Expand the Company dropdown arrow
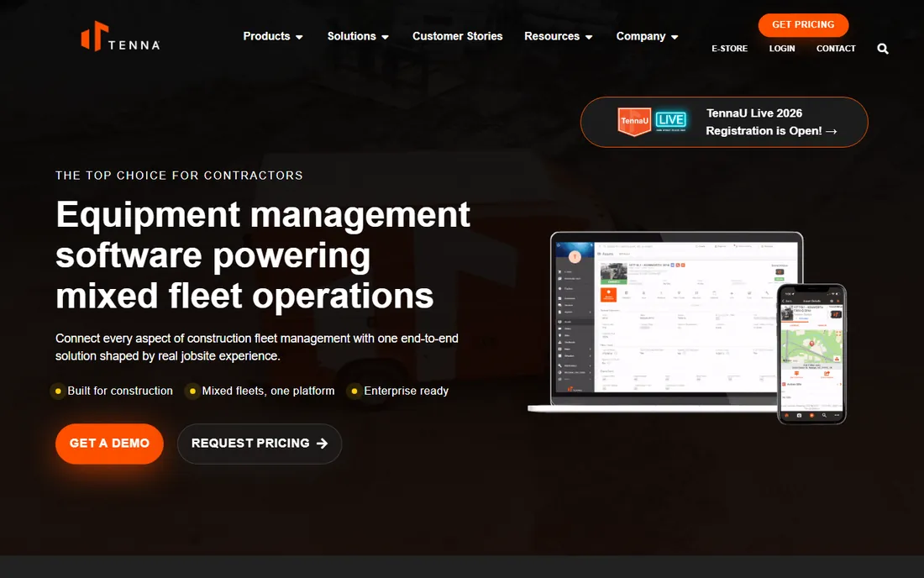The image size is (924, 578). (675, 37)
